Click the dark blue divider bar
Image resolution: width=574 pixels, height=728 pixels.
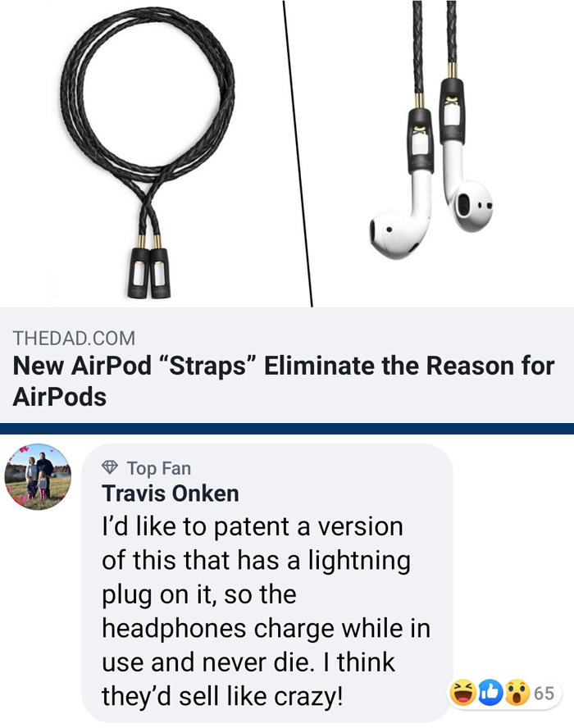pos(287,428)
